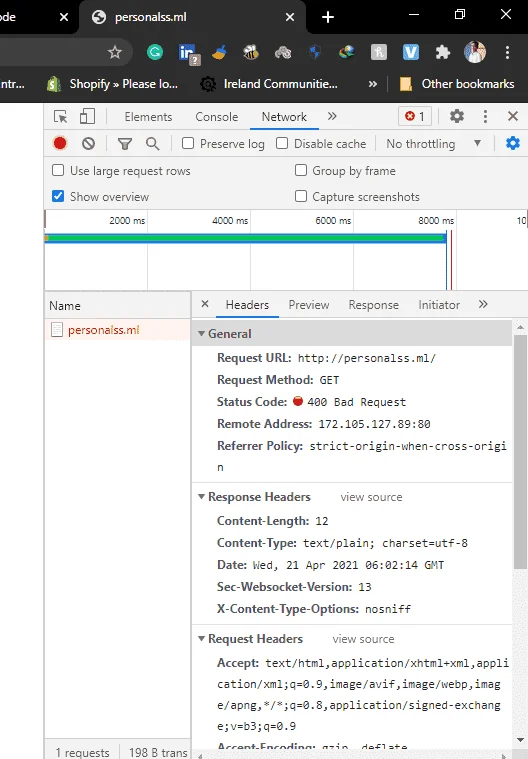This screenshot has width=528, height=759.
Task: Activate the inspect element picker
Action: tap(60, 117)
